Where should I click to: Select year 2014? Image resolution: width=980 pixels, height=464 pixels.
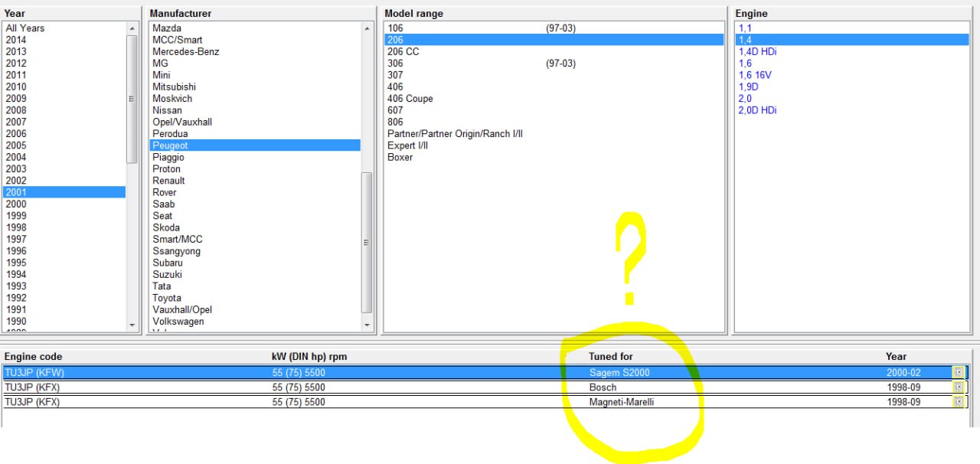click(x=16, y=40)
